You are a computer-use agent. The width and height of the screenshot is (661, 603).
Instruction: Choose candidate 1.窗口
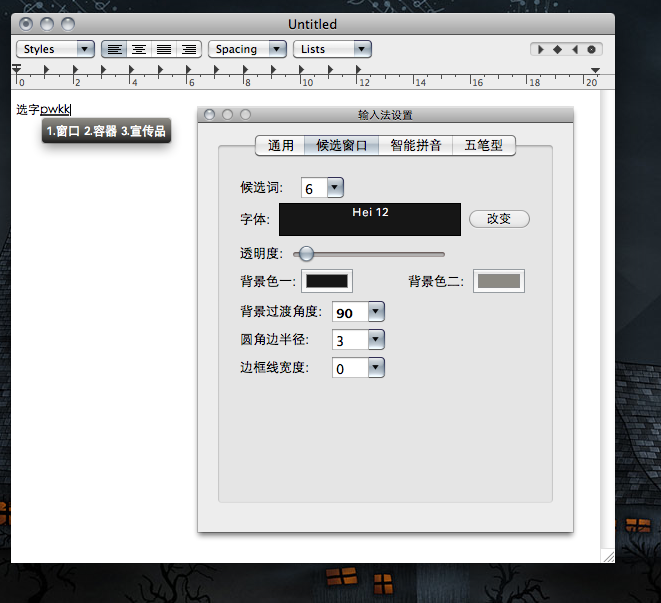(63, 131)
